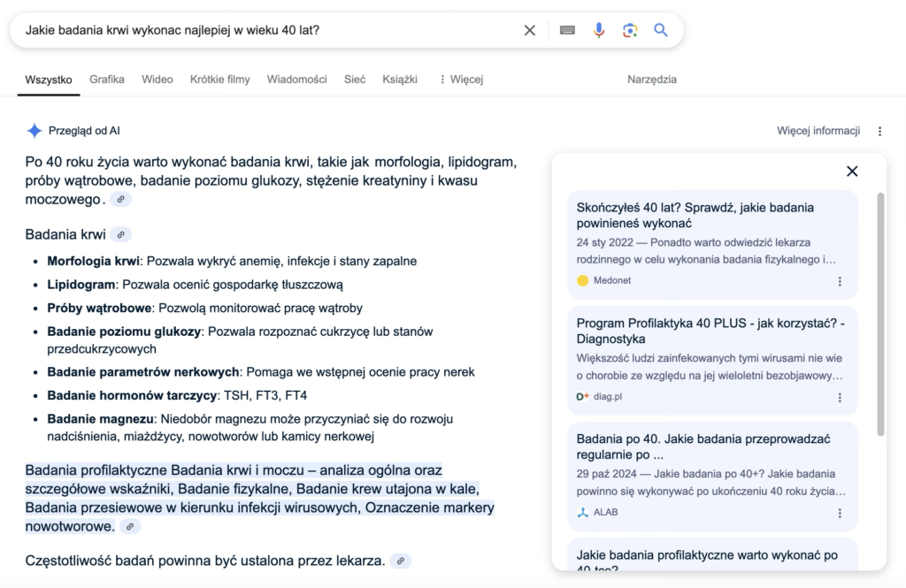Open options menu on the diag.pl source card
Viewport: 906px width, 588px height.
click(840, 397)
